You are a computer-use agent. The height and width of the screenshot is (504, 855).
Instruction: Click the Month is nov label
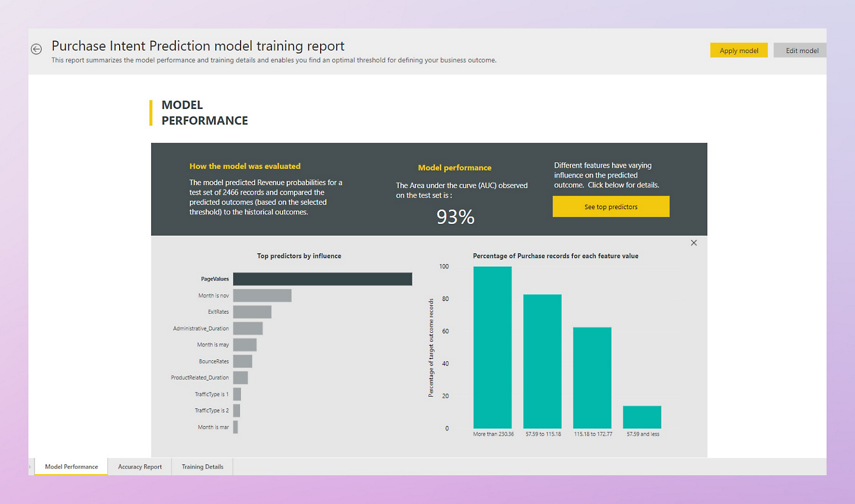click(x=213, y=295)
